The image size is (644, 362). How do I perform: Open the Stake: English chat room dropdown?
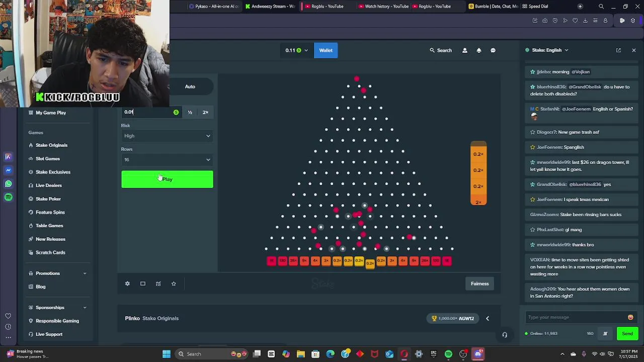[547, 50]
